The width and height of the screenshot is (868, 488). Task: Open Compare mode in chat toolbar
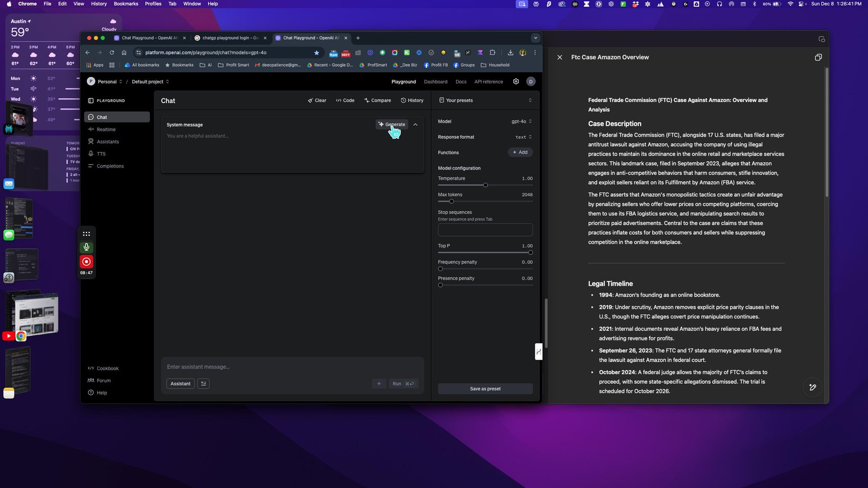pyautogui.click(x=378, y=100)
